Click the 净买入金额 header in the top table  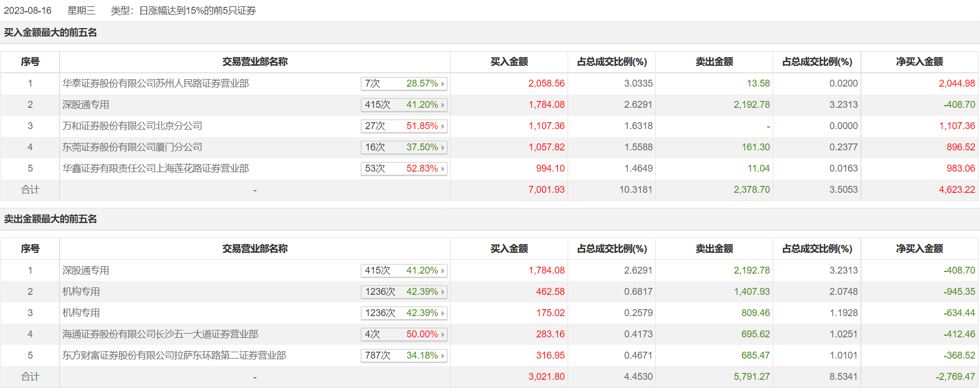[x=919, y=62]
